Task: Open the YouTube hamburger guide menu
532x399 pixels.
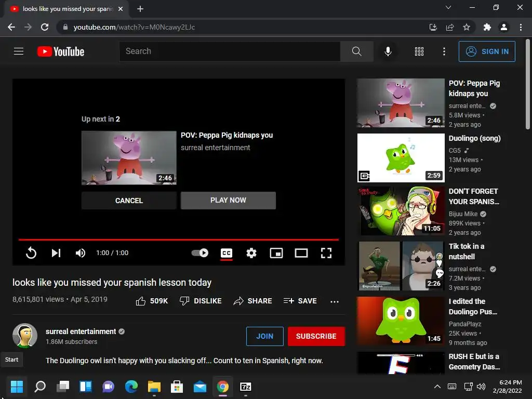Action: pos(19,51)
